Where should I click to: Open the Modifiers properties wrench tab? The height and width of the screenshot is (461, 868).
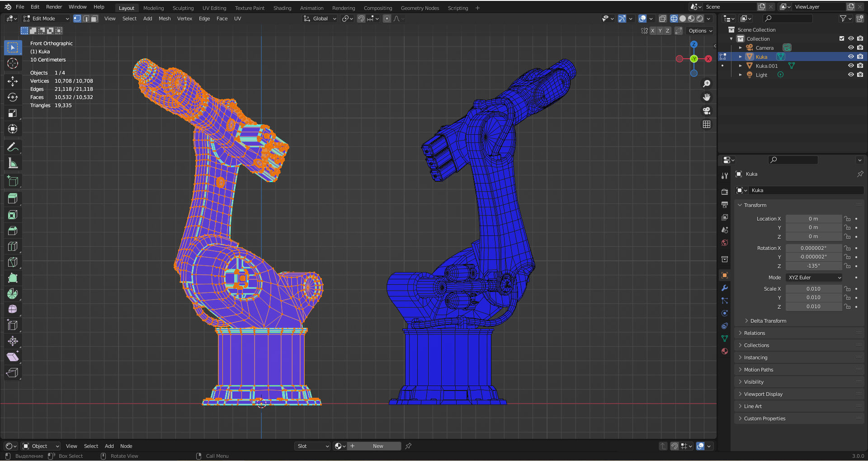tap(725, 288)
